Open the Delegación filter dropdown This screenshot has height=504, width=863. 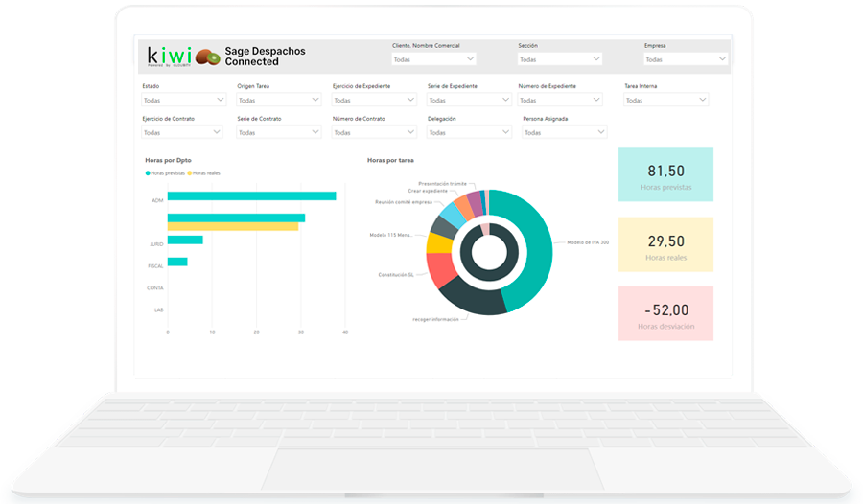(x=469, y=132)
